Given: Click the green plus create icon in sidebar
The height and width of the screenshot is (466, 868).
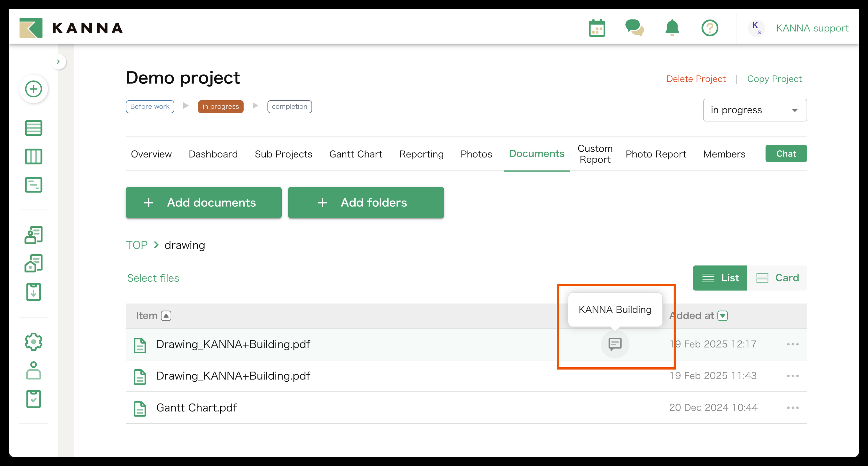Looking at the screenshot, I should (33, 89).
